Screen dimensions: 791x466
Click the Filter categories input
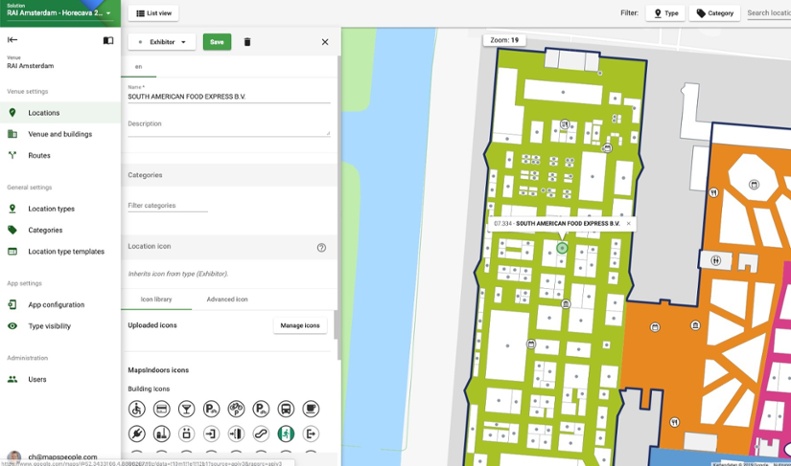[167, 206]
